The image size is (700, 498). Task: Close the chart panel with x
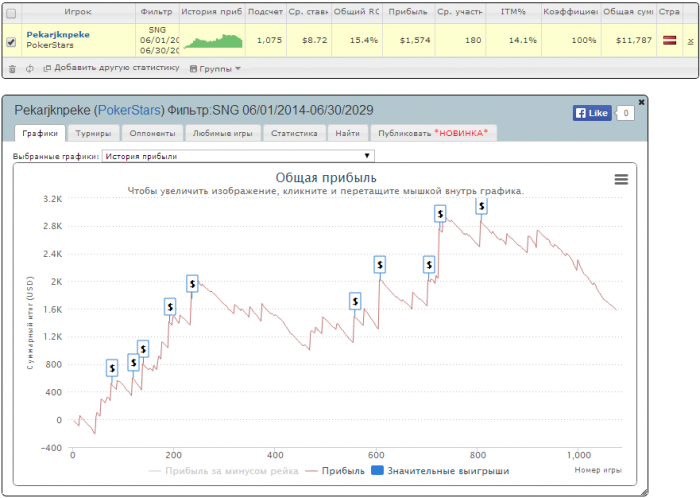point(642,102)
